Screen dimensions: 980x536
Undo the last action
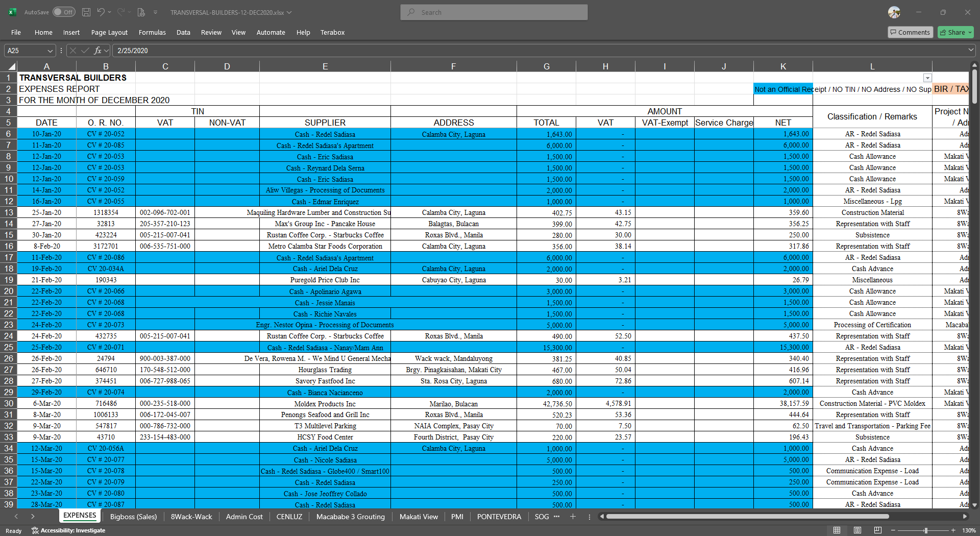point(101,12)
